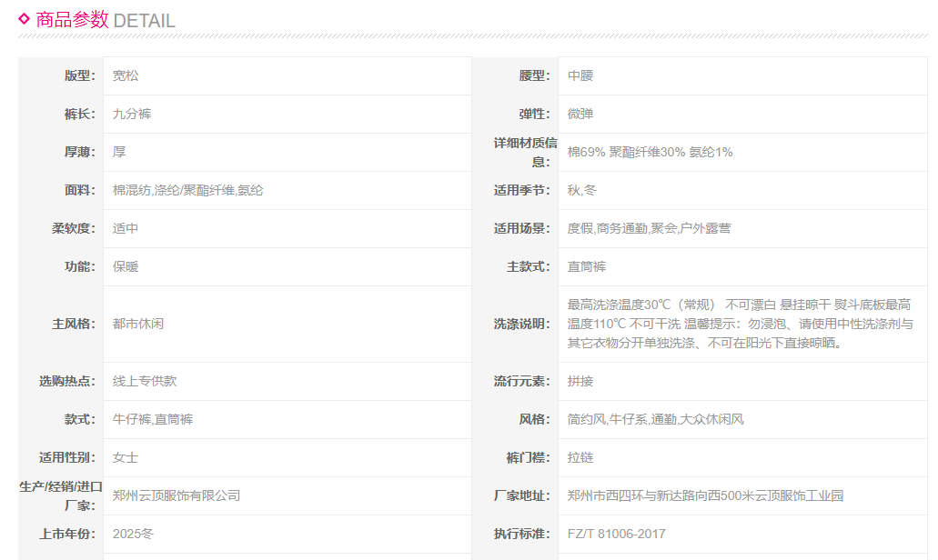Select the 宽松 value in 版型 row
Viewport: 938px width, 560px height.
pos(126,76)
